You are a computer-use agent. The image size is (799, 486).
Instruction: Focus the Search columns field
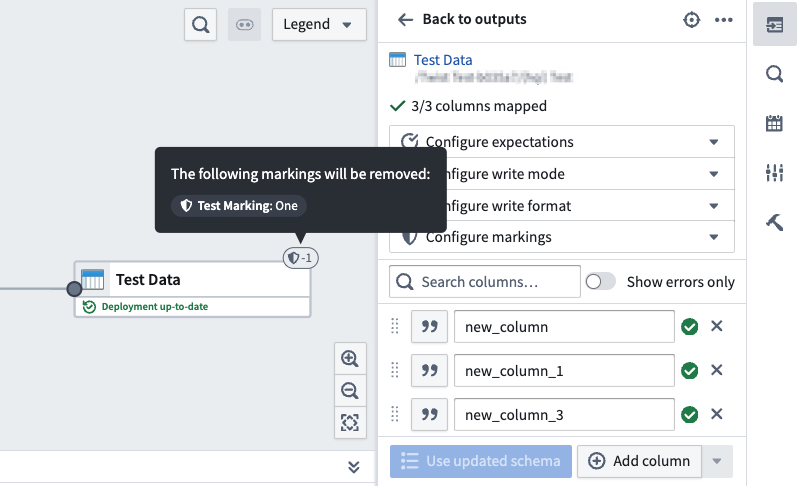point(485,282)
